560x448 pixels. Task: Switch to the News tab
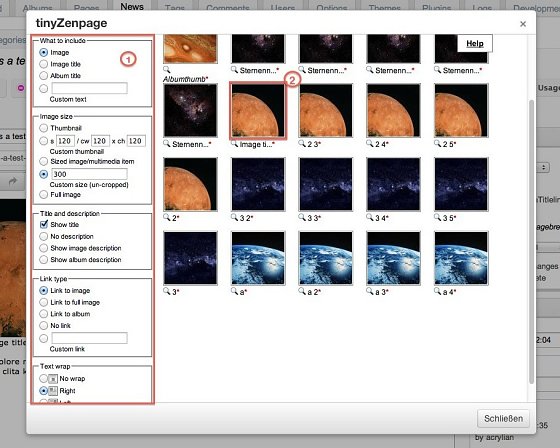coord(132,7)
